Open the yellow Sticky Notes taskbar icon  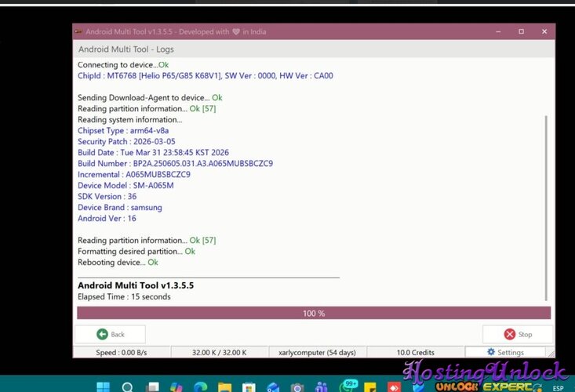(370, 387)
